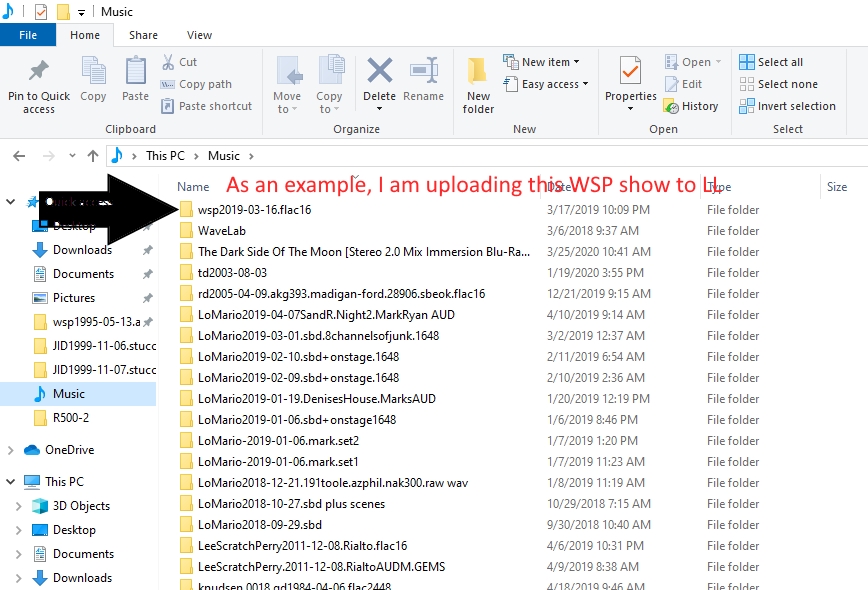Switch to the Home ribbon tab
Image resolution: width=868 pixels, height=590 pixels.
pos(85,35)
